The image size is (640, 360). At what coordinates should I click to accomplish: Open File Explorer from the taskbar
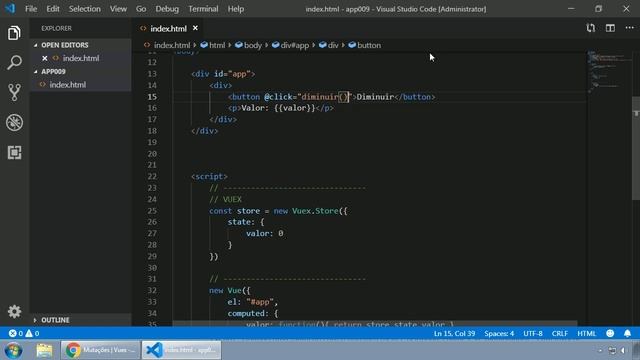[x=44, y=350]
